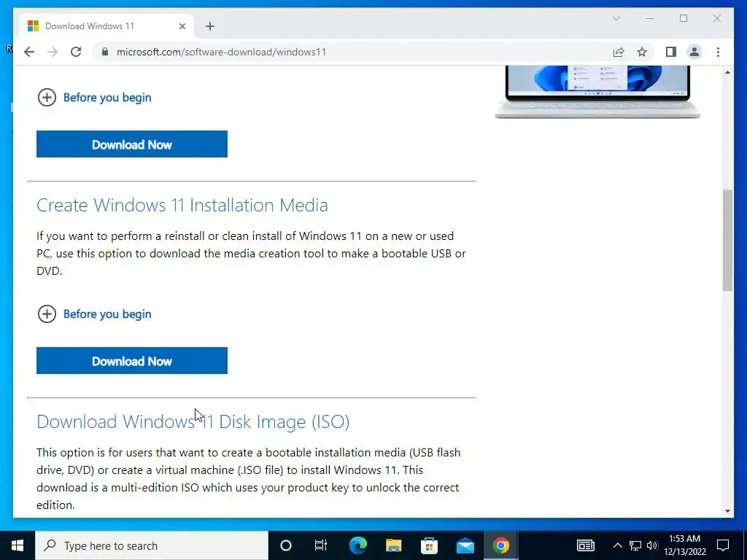Open the volume speaker tray icon
747x560 pixels.
pyautogui.click(x=651, y=545)
